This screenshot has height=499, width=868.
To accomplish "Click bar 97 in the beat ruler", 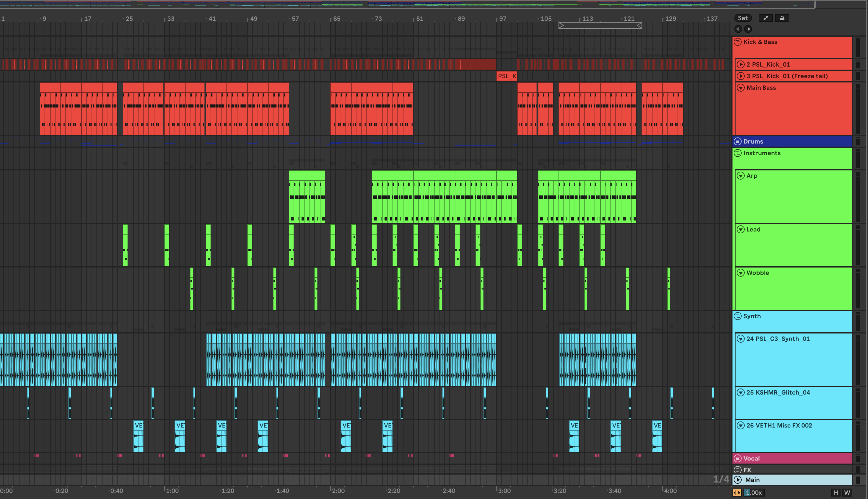I will [502, 19].
